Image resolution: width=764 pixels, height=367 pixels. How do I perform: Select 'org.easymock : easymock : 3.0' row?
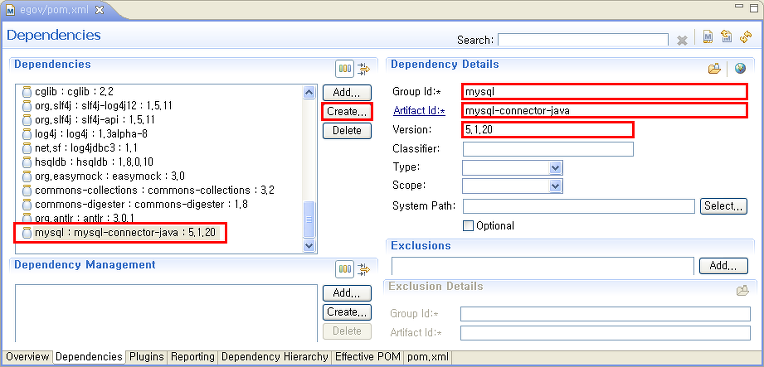click(104, 176)
